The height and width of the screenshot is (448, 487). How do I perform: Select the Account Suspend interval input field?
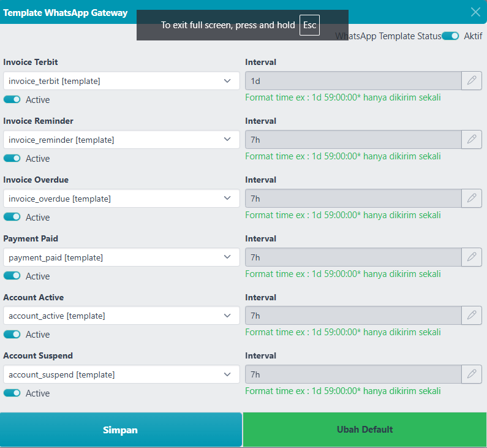[x=353, y=374]
